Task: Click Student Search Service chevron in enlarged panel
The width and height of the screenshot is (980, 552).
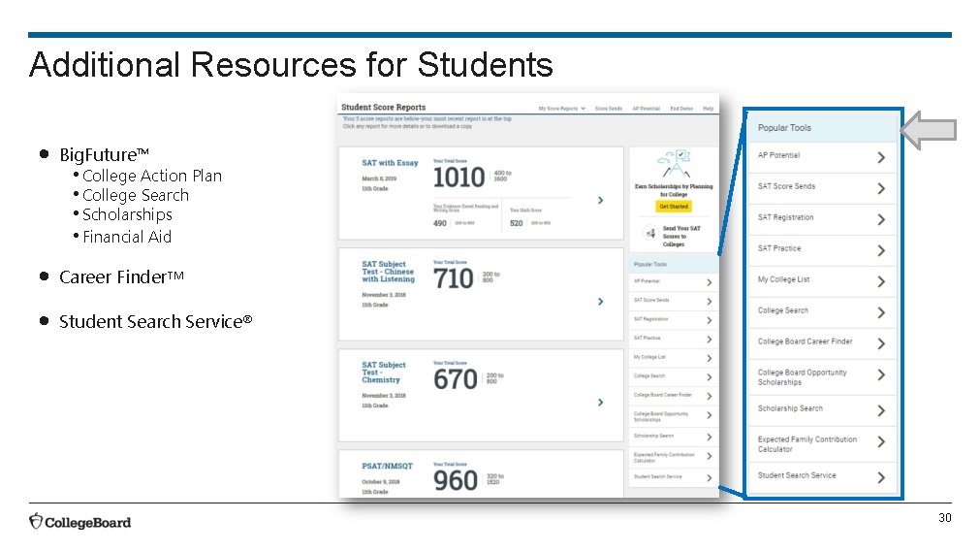Action: [x=881, y=477]
